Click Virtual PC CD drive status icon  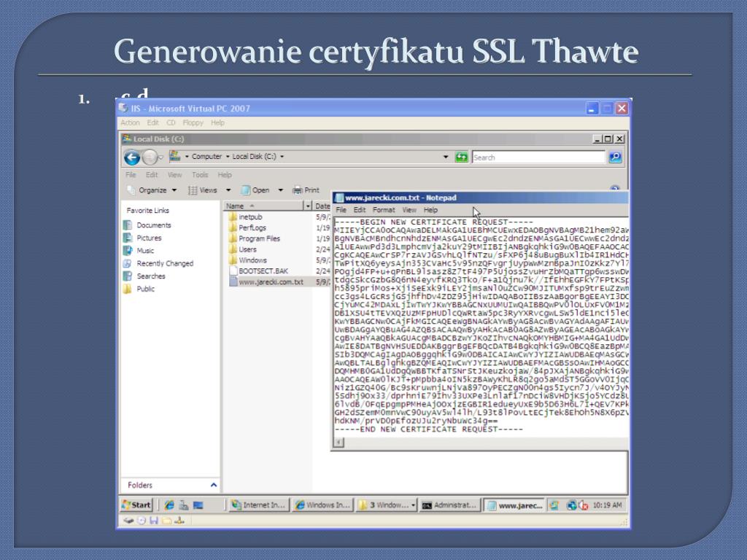(x=142, y=521)
